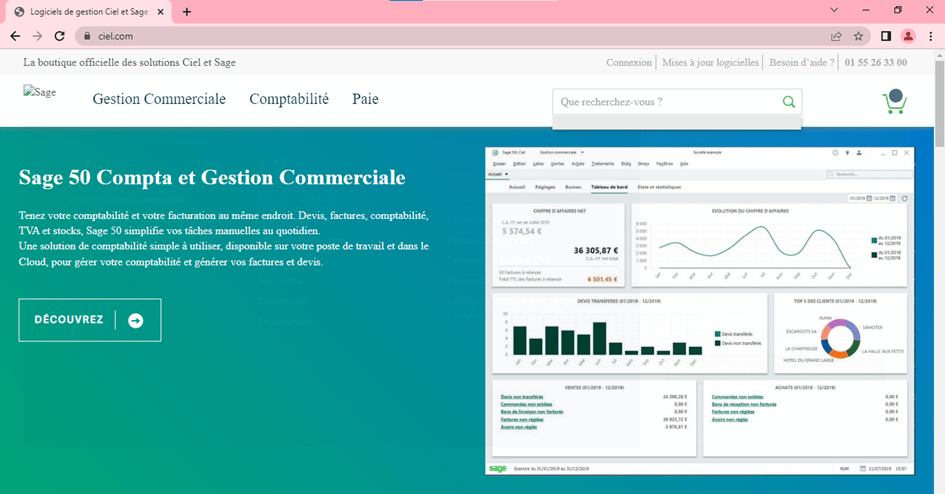Image resolution: width=945 pixels, height=494 pixels.
Task: Click text 'La boutique officielle des solutions Ciel et Sage'
Action: tap(130, 62)
